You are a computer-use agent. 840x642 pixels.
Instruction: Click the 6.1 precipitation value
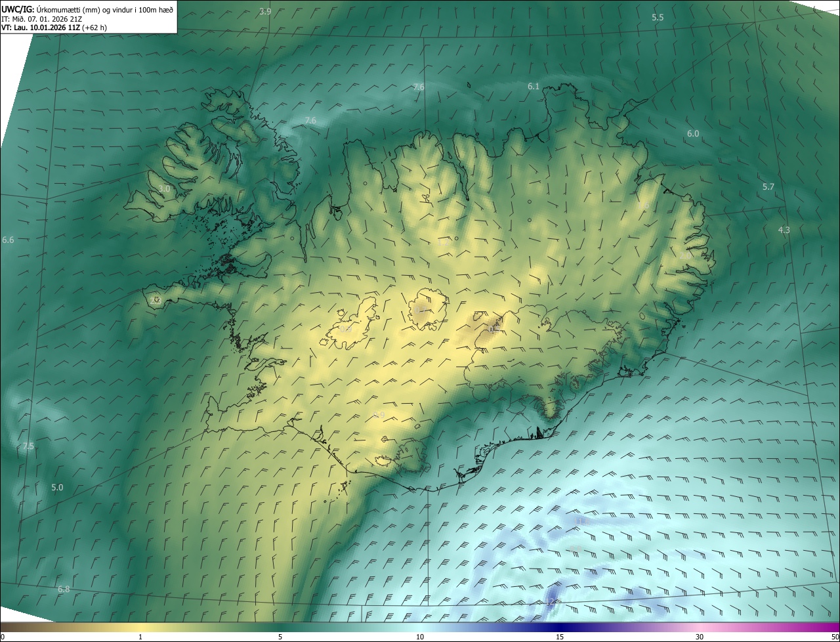click(533, 87)
